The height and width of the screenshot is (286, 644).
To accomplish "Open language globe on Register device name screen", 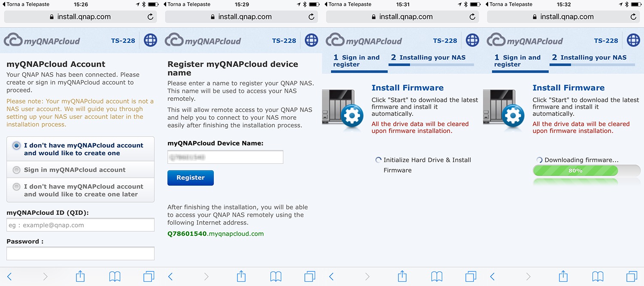I will [311, 40].
